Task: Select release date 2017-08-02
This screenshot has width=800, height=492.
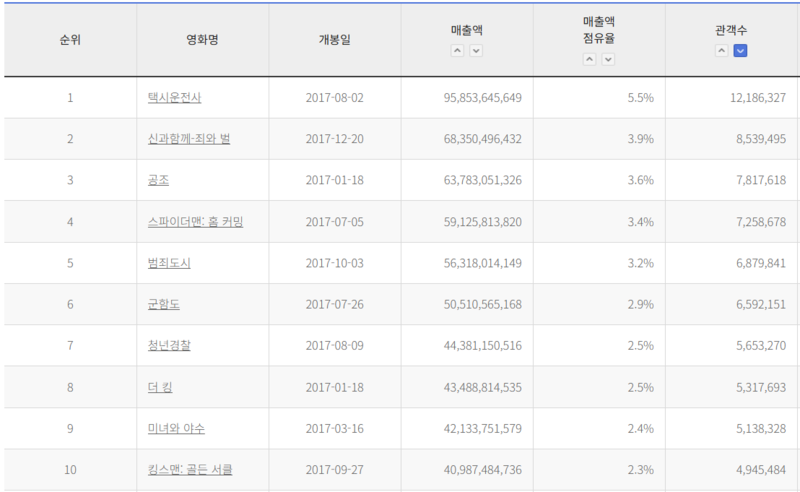Action: click(x=335, y=97)
